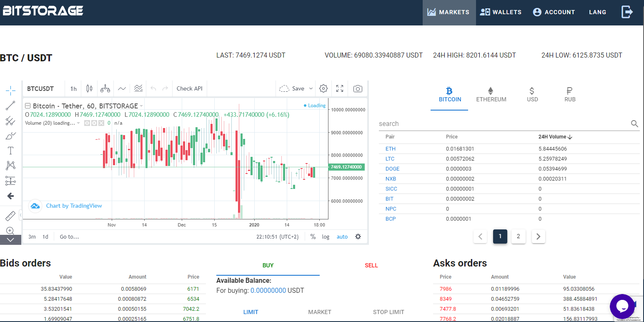The height and width of the screenshot is (322, 644).
Task: Open the Chart by TradingView link
Action: point(74,206)
